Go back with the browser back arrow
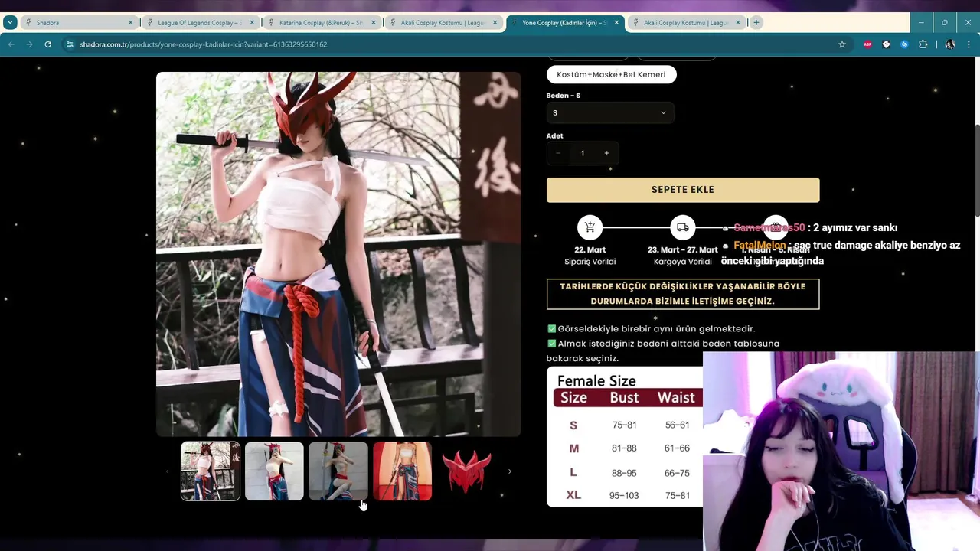Screen dimensions: 980x551 point(11,44)
